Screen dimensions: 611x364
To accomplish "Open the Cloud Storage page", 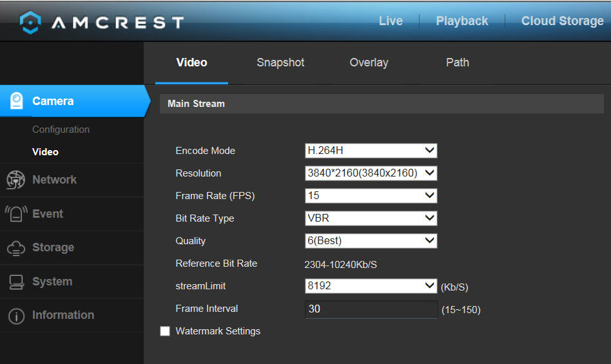I will tap(562, 21).
